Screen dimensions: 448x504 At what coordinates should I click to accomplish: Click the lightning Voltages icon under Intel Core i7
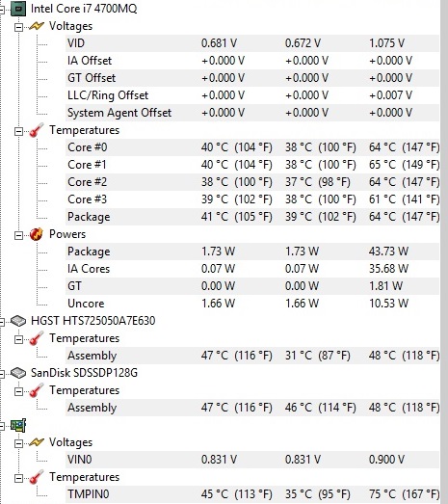tap(37, 26)
